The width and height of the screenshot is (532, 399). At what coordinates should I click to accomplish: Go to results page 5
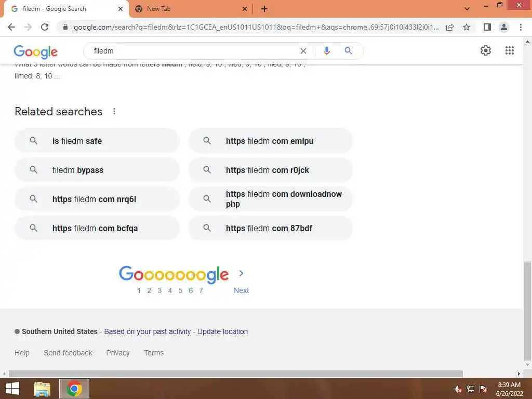[180, 290]
